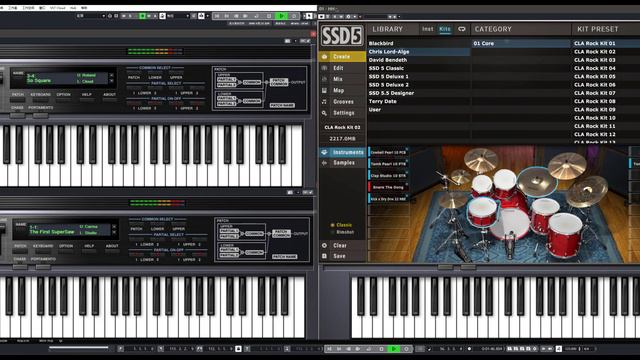Click upper COMMON block in upper D-50 diagram
The height and width of the screenshot is (360, 640).
pyautogui.click(x=252, y=82)
